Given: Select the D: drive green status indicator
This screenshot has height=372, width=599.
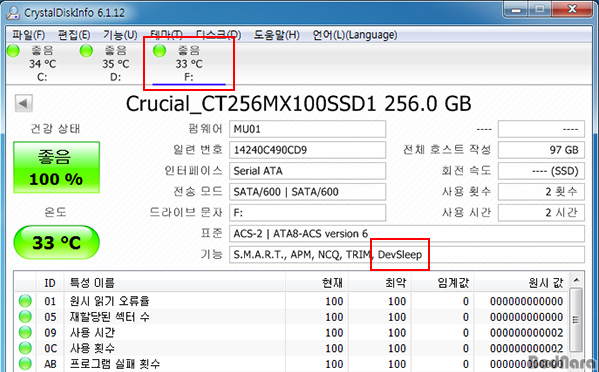Looking at the screenshot, I should (86, 50).
